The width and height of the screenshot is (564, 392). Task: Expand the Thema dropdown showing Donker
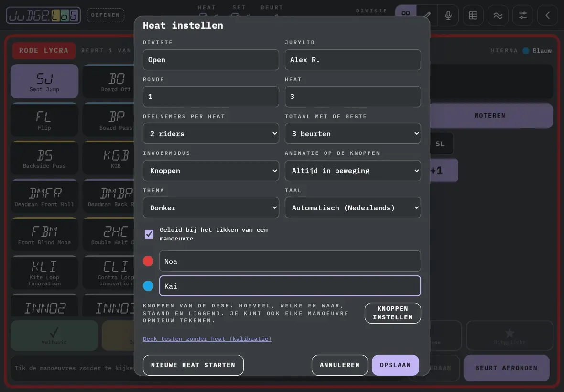click(211, 207)
